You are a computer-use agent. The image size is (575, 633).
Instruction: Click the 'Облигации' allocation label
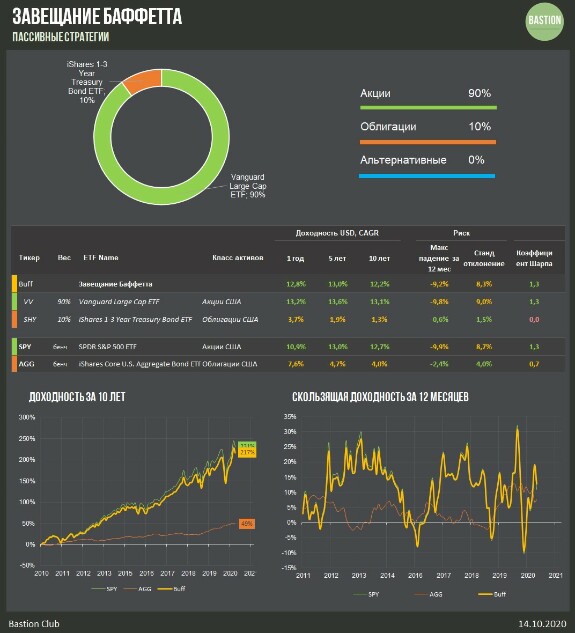(388, 126)
